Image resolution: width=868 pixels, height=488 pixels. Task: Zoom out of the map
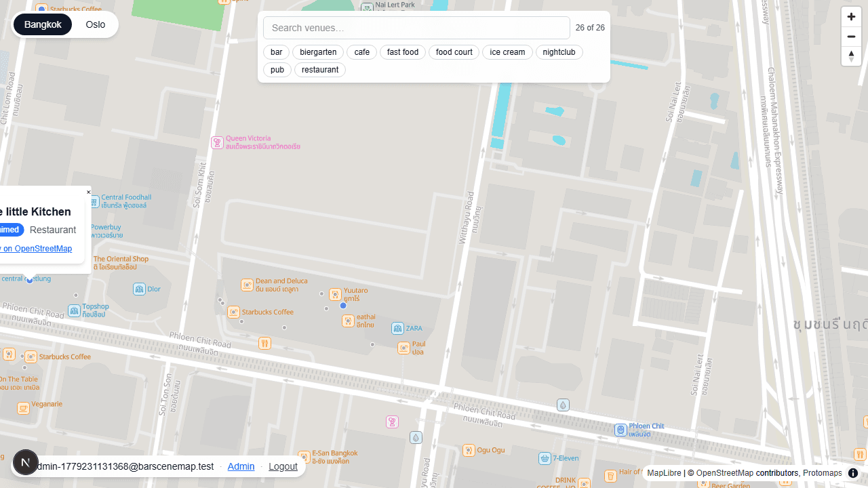point(851,37)
